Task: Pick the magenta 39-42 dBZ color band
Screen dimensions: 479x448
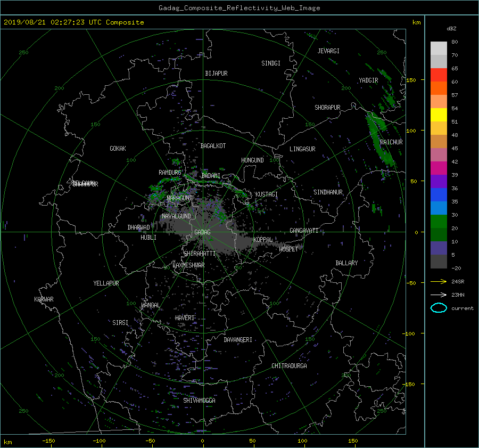Action: click(x=439, y=168)
